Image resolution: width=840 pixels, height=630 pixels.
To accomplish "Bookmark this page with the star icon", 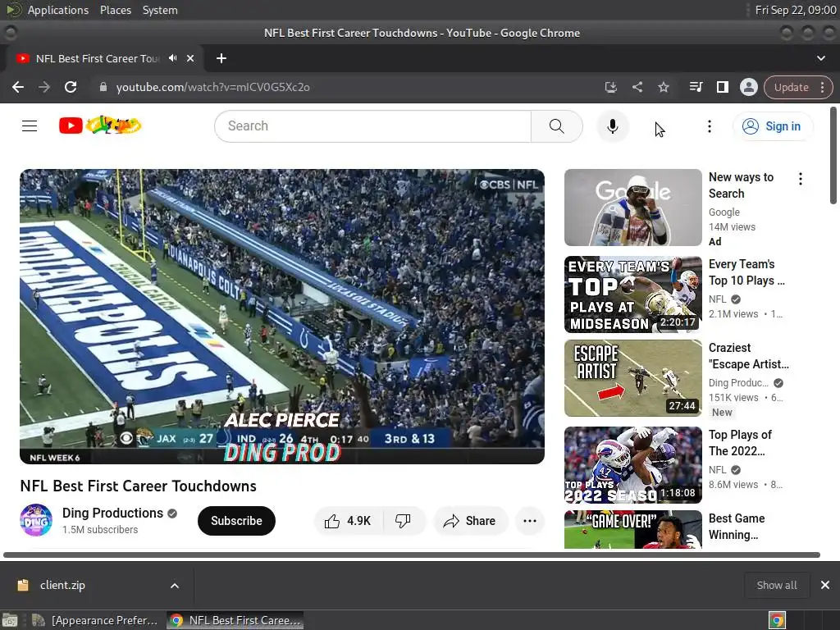I will point(663,87).
